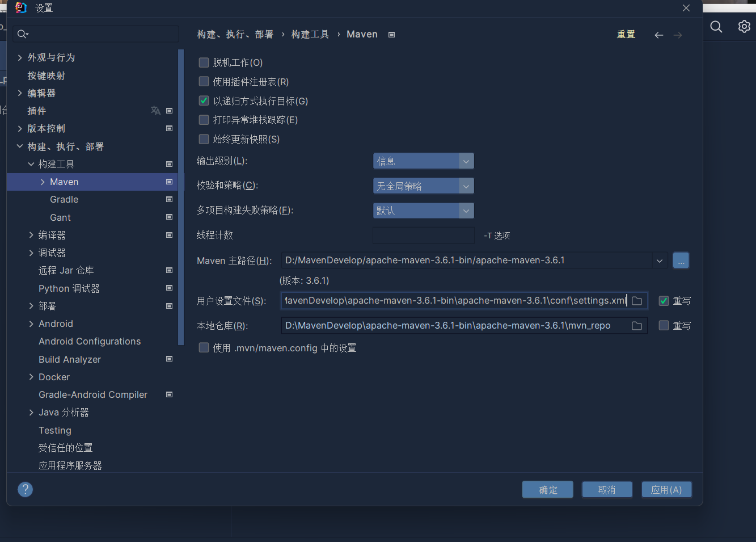Expand the Android tree node

pyautogui.click(x=31, y=323)
